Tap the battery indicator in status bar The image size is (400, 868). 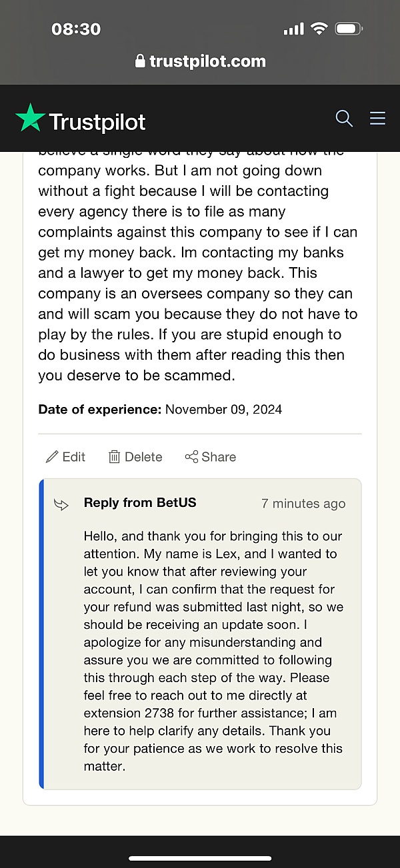click(349, 29)
